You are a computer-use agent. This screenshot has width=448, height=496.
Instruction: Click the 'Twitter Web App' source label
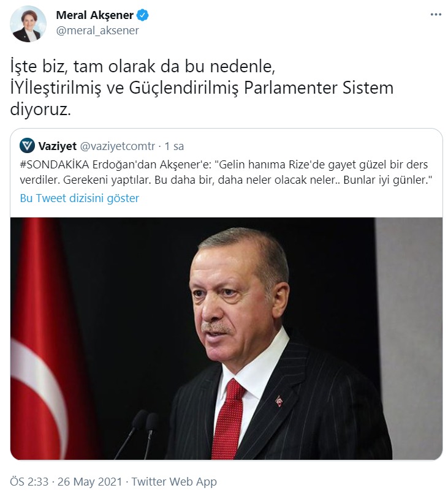point(174,482)
